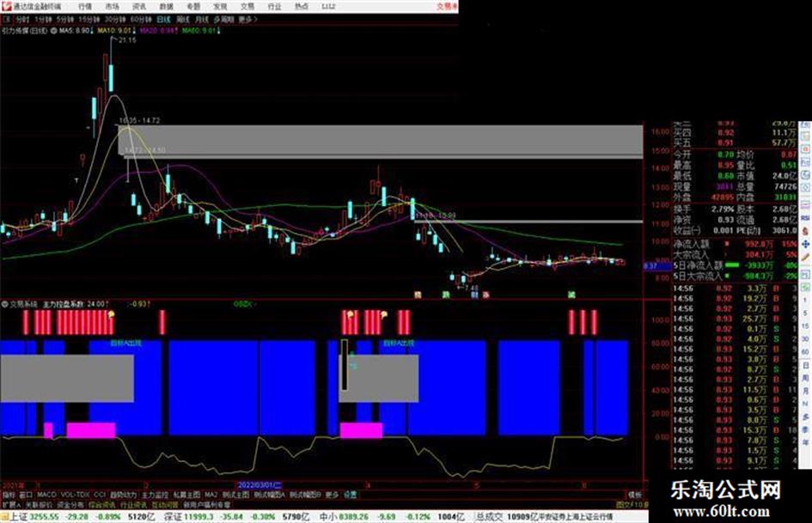Screen dimensions: 812x523
Task: Click the first 14:56 tick trade row
Action: [736, 289]
